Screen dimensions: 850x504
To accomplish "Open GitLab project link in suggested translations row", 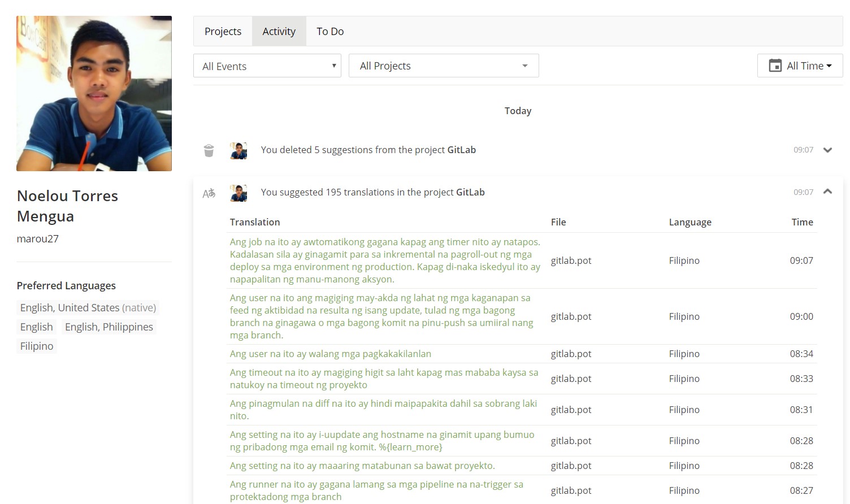I will pyautogui.click(x=470, y=192).
